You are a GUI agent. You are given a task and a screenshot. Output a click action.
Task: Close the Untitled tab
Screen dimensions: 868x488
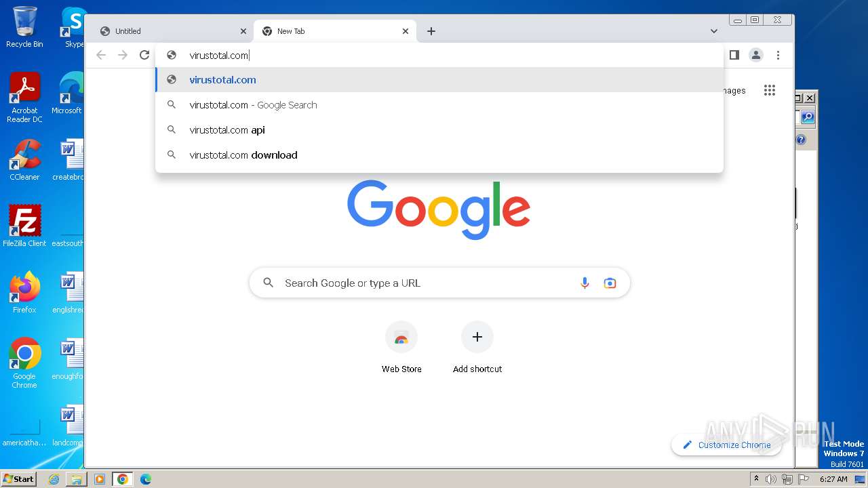pyautogui.click(x=243, y=31)
